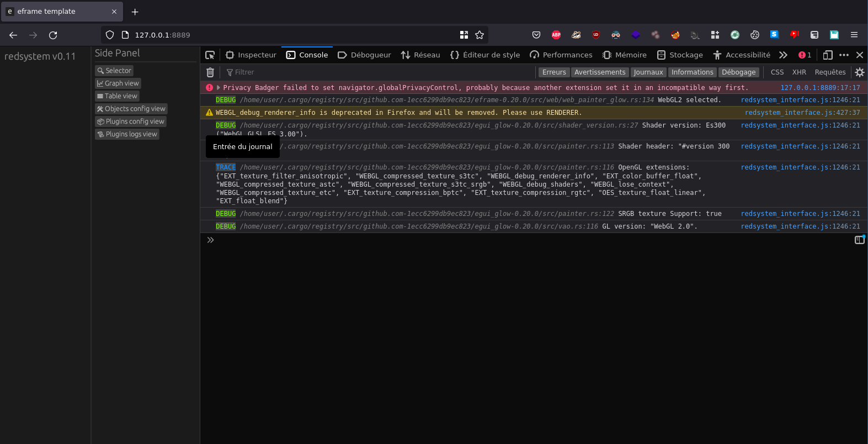Expand the Privacy Badger error message

tap(219, 88)
